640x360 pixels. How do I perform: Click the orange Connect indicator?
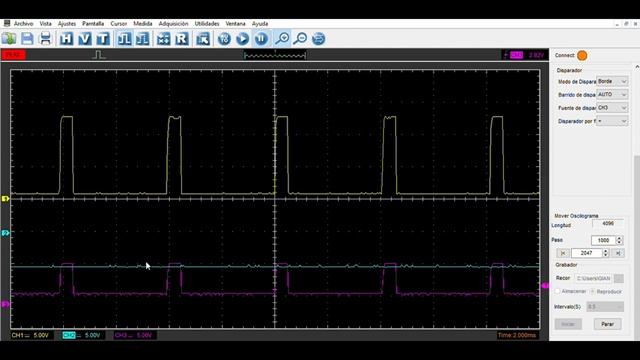tap(582, 56)
